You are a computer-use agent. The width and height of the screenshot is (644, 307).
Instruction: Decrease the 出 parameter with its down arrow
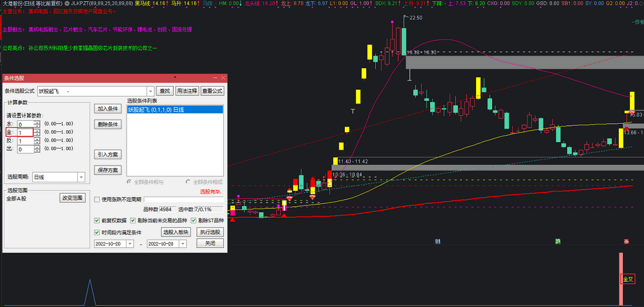point(37,151)
